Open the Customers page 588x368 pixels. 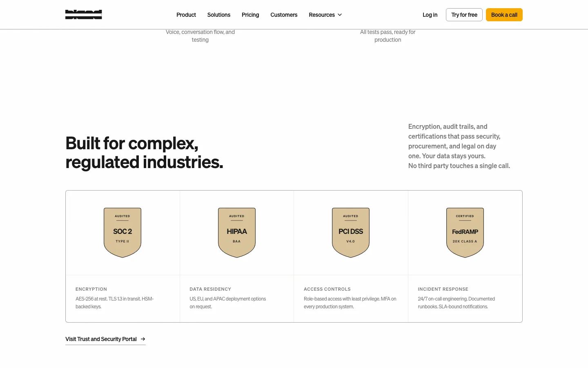click(284, 15)
